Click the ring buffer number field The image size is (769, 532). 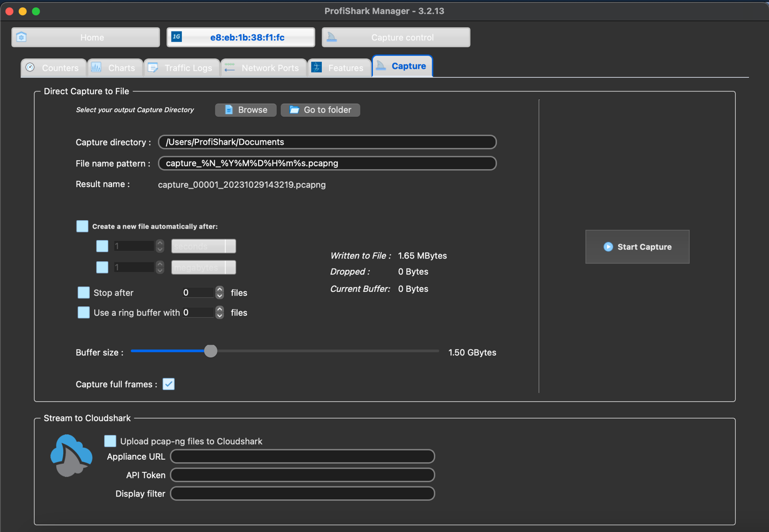pyautogui.click(x=198, y=312)
